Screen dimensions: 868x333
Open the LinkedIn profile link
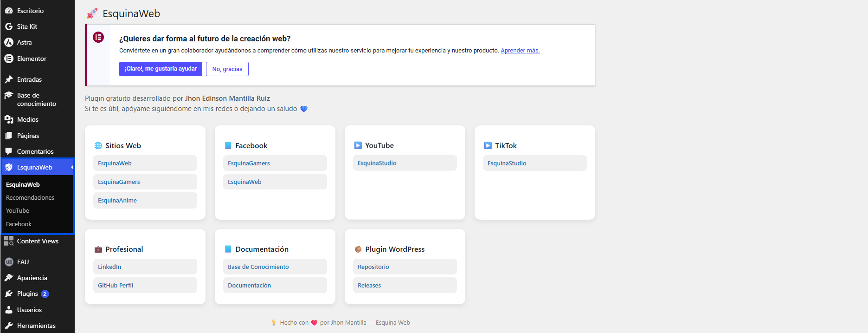click(x=145, y=267)
